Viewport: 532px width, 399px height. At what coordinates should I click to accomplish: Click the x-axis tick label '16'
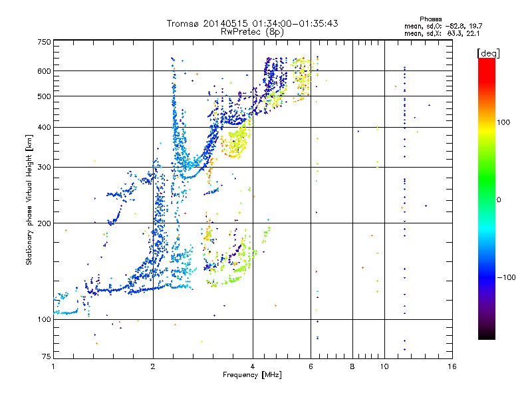452,366
